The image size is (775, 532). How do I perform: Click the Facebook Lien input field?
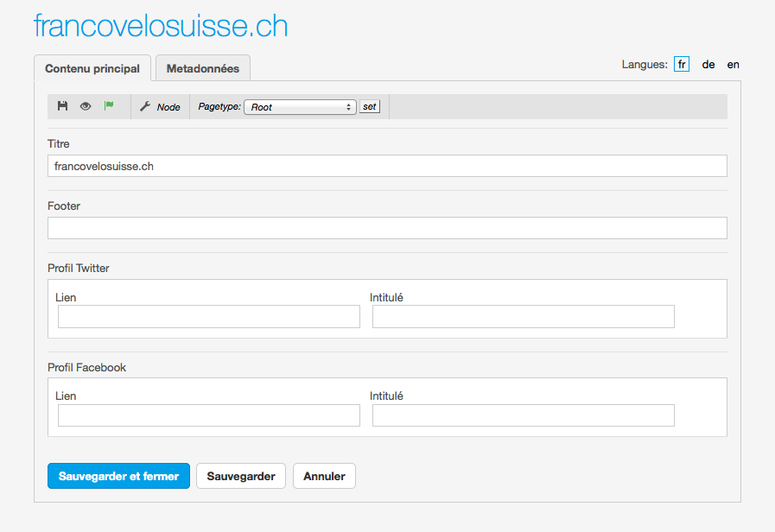point(209,415)
